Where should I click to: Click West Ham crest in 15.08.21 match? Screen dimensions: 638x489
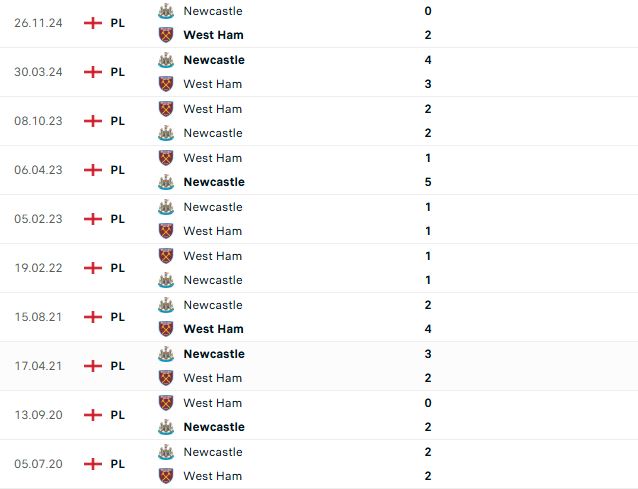[166, 329]
